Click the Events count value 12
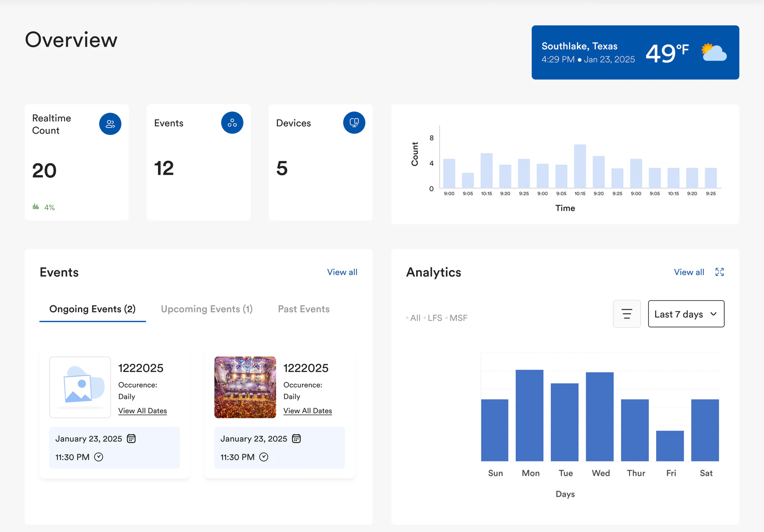The height and width of the screenshot is (532, 764). coord(164,168)
